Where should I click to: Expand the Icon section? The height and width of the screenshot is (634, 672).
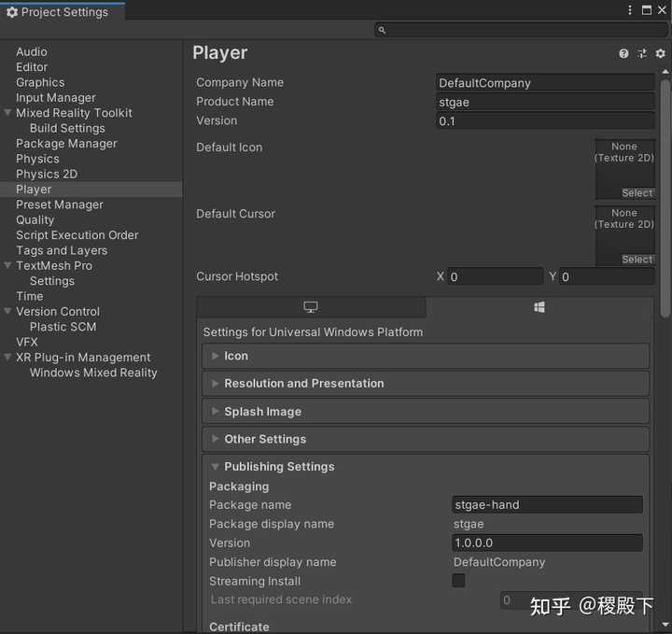tap(426, 356)
